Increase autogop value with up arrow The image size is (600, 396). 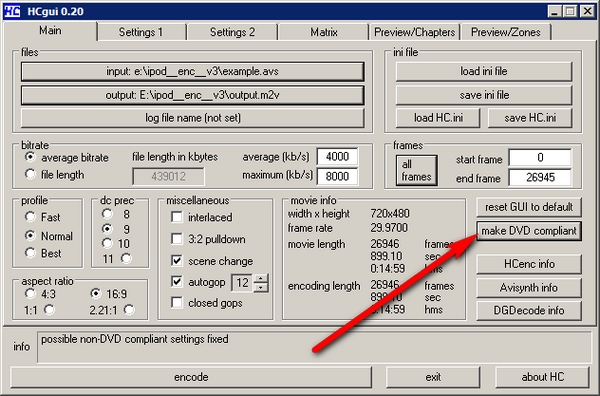(261, 279)
